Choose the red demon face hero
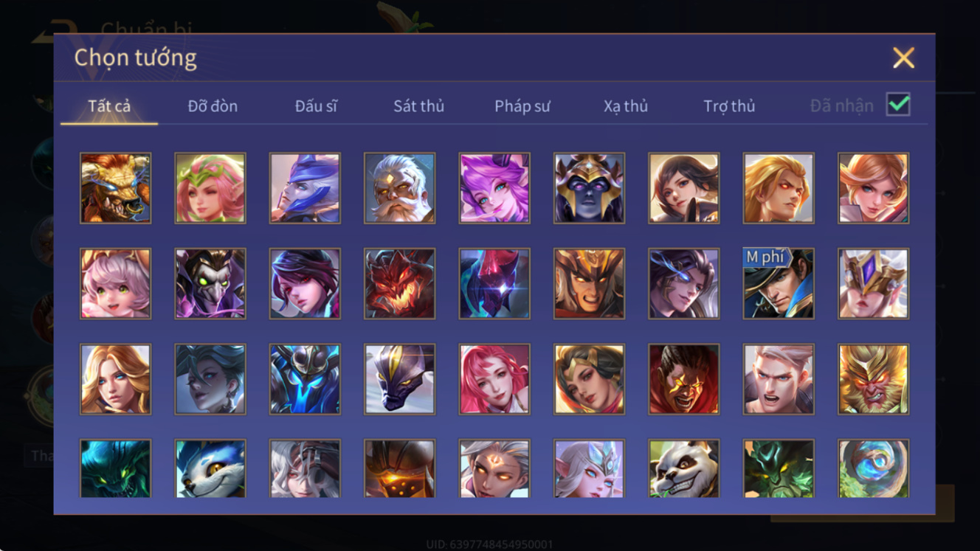The height and width of the screenshot is (551, 980). click(x=399, y=284)
